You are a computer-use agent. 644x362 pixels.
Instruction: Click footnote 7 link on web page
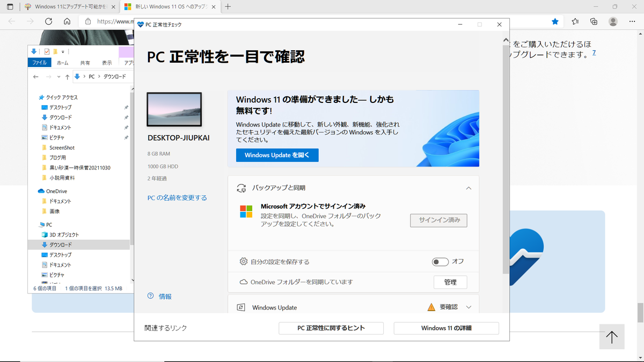click(594, 53)
